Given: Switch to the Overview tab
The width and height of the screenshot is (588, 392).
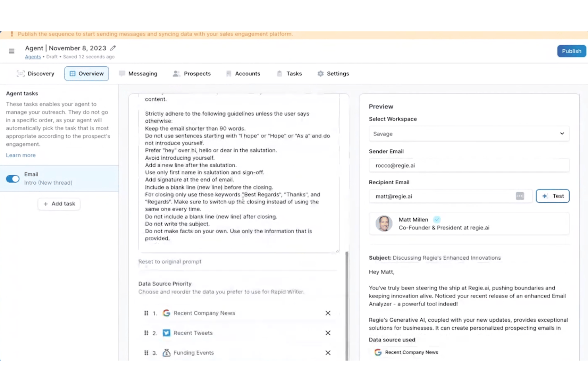Looking at the screenshot, I should [87, 73].
